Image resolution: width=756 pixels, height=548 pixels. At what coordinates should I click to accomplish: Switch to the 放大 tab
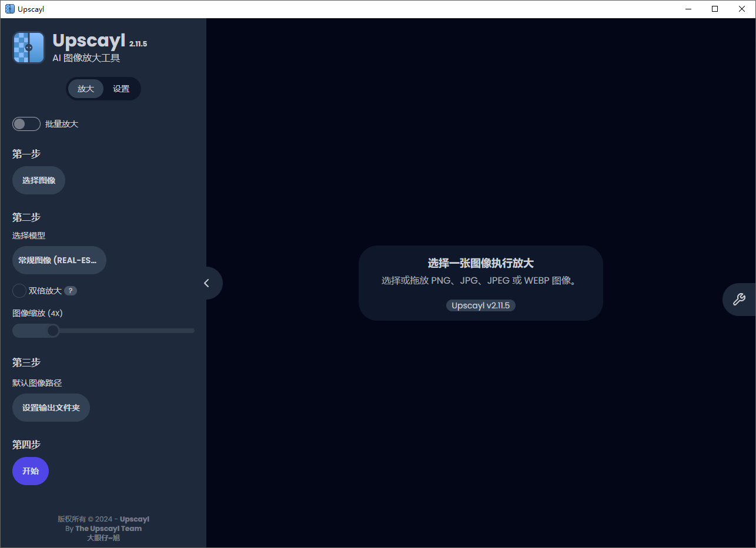click(x=86, y=89)
